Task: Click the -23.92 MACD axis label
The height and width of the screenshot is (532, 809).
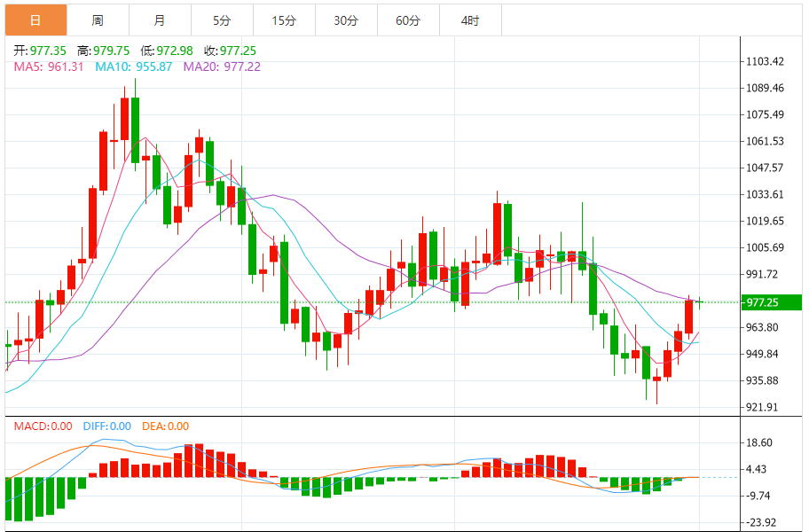Action: pos(761,523)
